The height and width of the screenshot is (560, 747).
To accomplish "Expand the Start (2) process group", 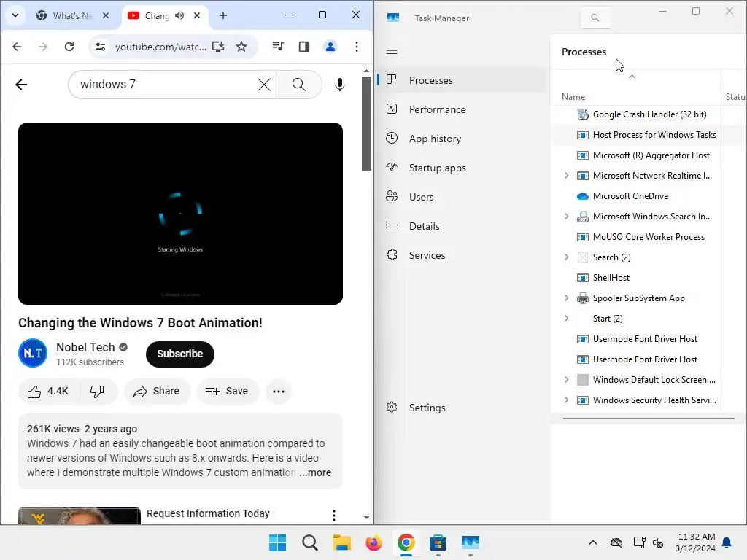I will [566, 319].
